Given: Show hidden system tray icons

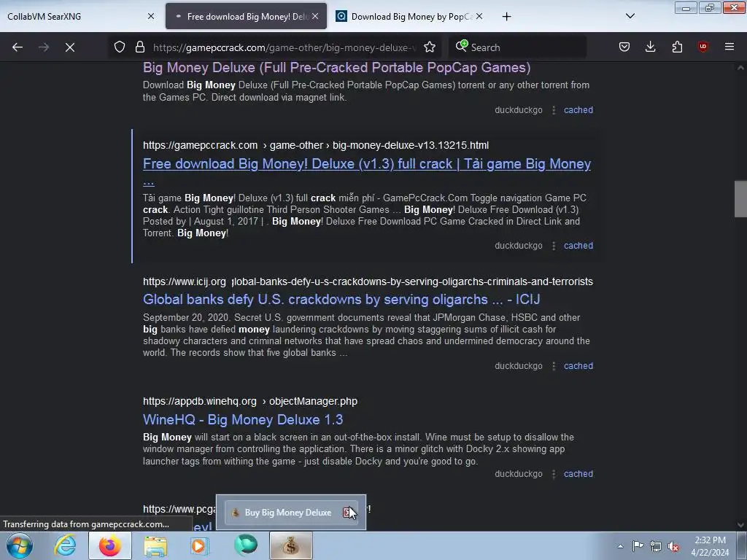Looking at the screenshot, I should [620, 546].
